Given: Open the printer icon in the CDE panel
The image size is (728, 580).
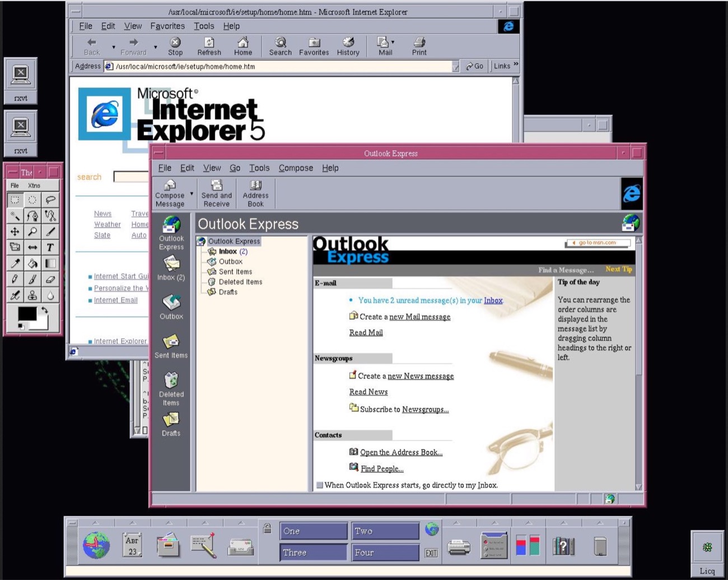Looking at the screenshot, I should click(459, 547).
